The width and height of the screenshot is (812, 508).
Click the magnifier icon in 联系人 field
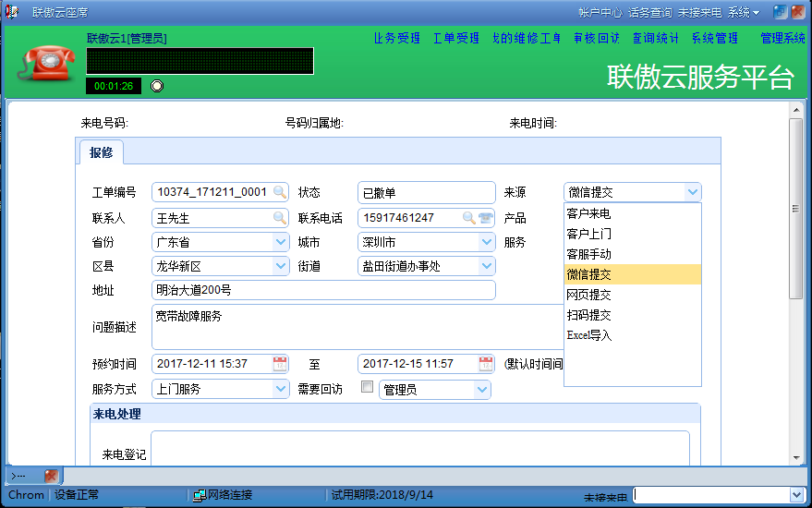[x=279, y=218]
